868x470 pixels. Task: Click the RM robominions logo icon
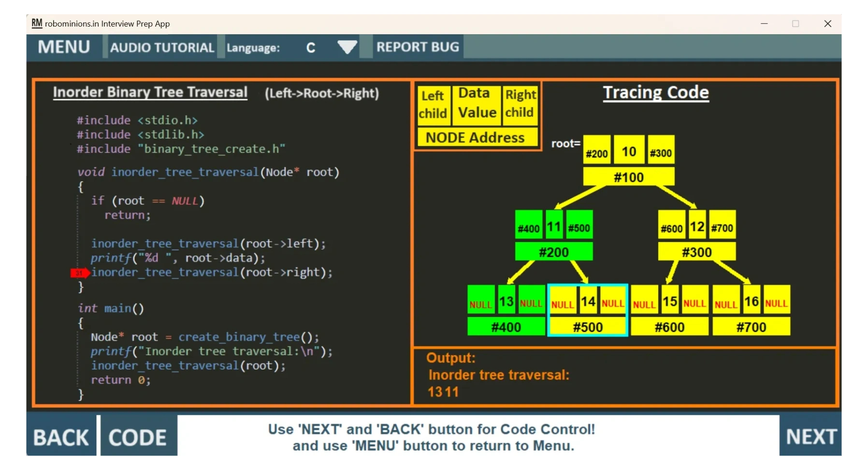pyautogui.click(x=37, y=23)
